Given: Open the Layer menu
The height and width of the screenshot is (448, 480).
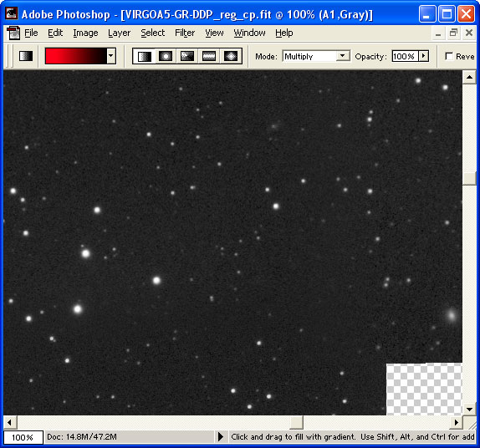Looking at the screenshot, I should (119, 33).
